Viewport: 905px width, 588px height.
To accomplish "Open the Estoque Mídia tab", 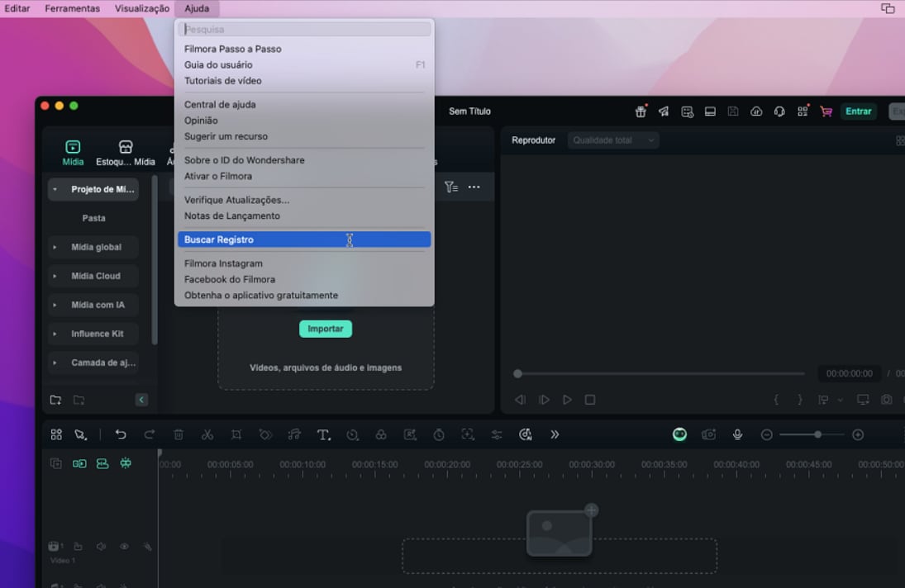I will 126,153.
